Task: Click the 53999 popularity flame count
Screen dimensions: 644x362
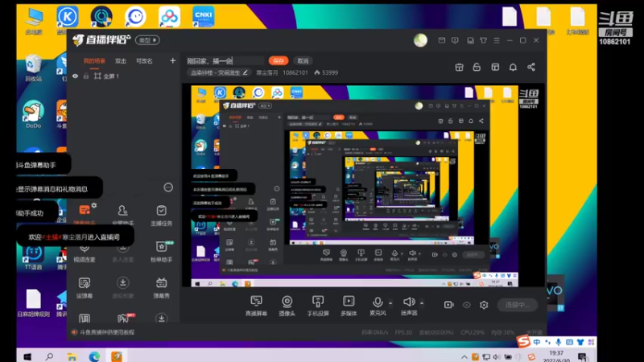Action: (x=327, y=72)
